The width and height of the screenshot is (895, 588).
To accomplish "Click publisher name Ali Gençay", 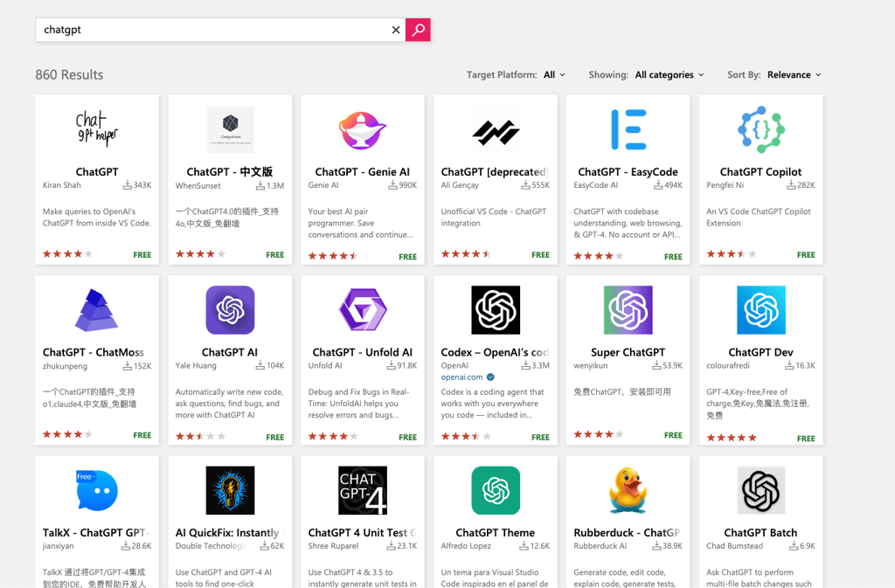I will pyautogui.click(x=460, y=185).
